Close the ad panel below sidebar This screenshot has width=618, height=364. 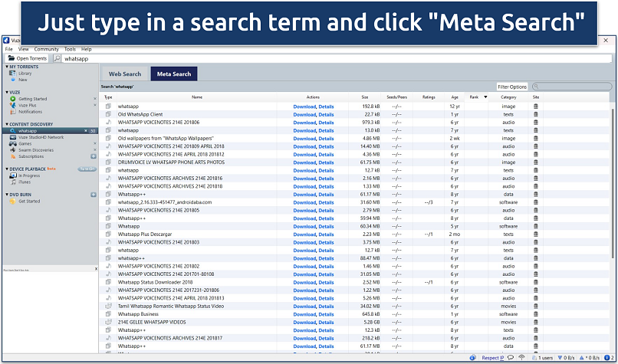pos(96,269)
